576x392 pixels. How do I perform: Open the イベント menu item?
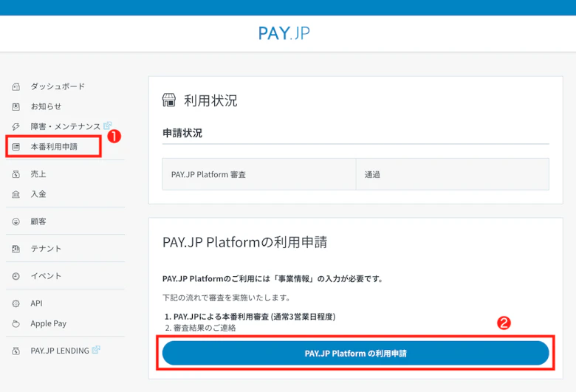tap(46, 276)
